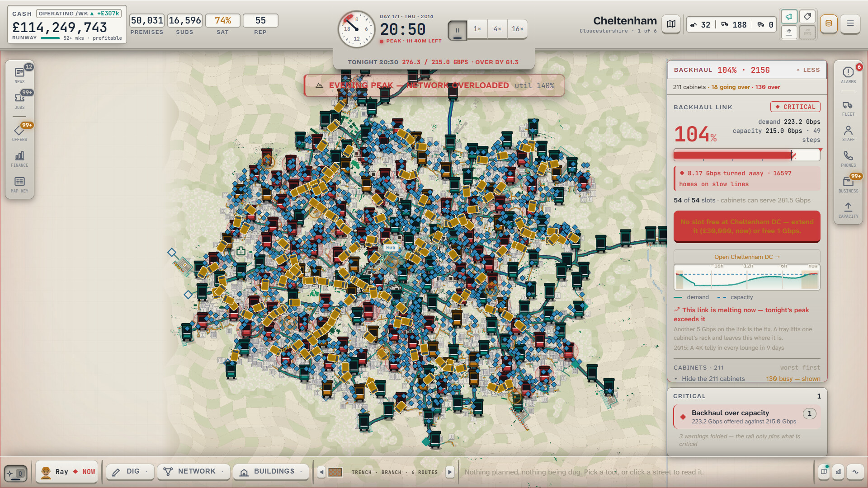Click the 8.17 Gbps turned away warning

747,178
